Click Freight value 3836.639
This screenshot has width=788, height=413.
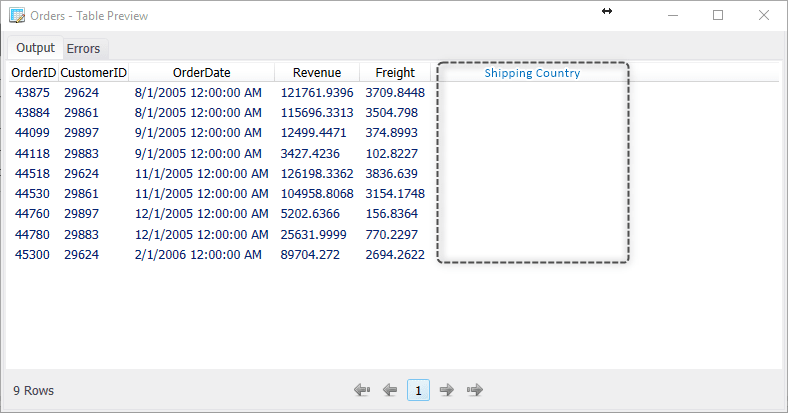tap(391, 174)
